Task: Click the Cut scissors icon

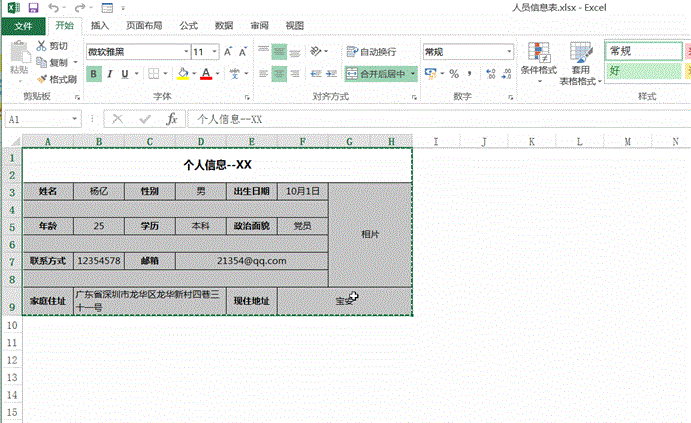Action: [x=41, y=46]
